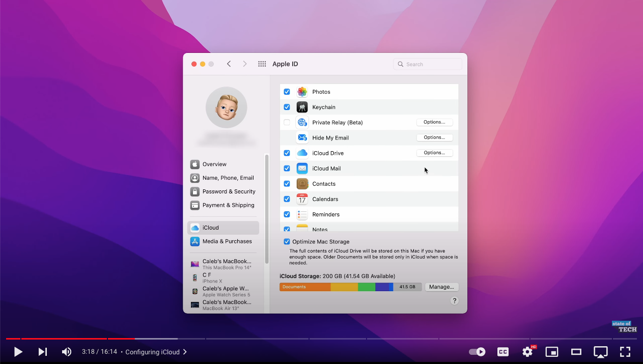Viewport: 643px width, 364px height.
Task: Uncheck the Reminders checkbox
Action: click(287, 214)
